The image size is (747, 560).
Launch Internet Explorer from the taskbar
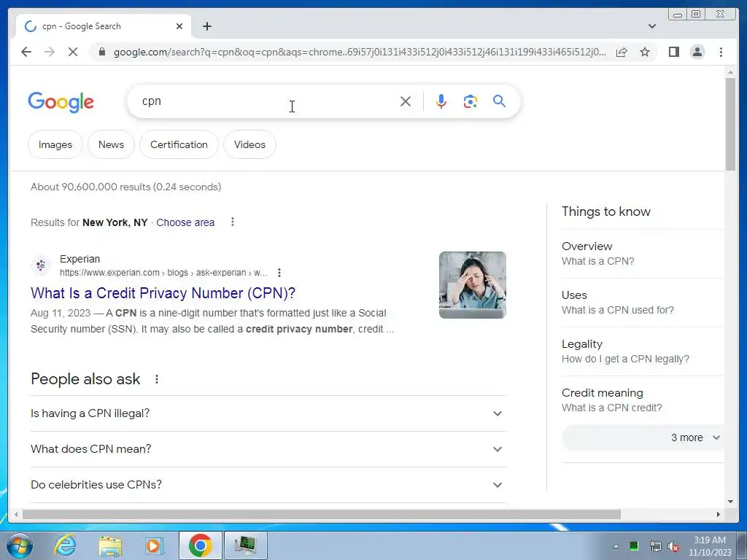65,545
